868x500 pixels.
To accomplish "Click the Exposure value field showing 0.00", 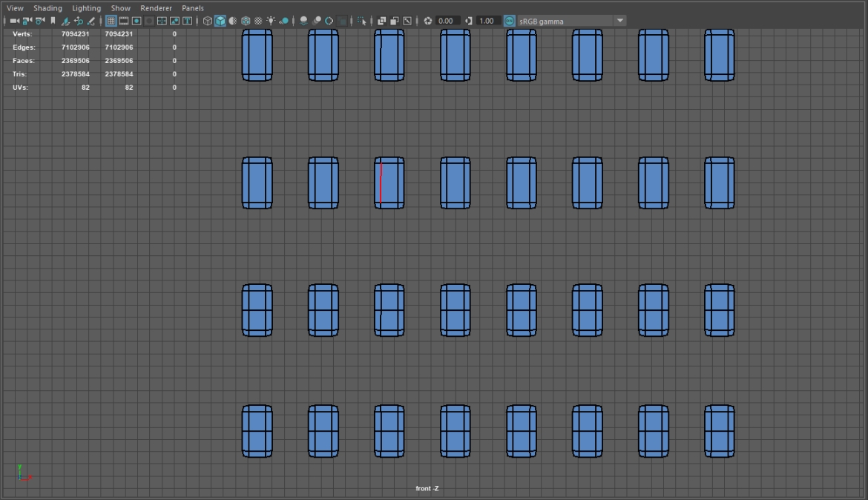I will (447, 21).
